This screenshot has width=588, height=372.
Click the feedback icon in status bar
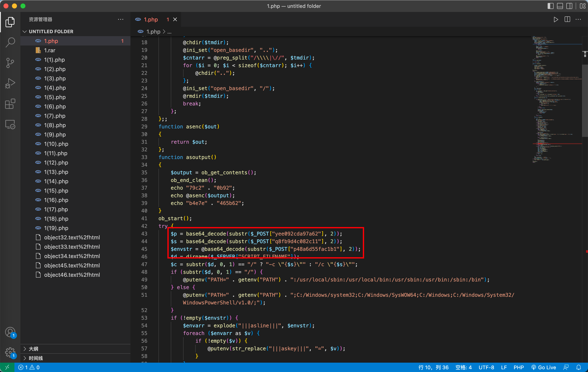[x=566, y=367]
